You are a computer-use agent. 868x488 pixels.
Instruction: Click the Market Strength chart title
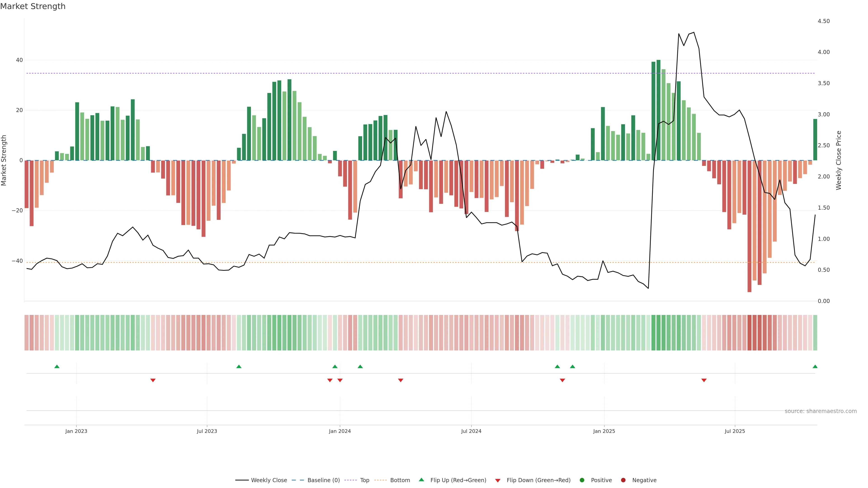pyautogui.click(x=33, y=6)
